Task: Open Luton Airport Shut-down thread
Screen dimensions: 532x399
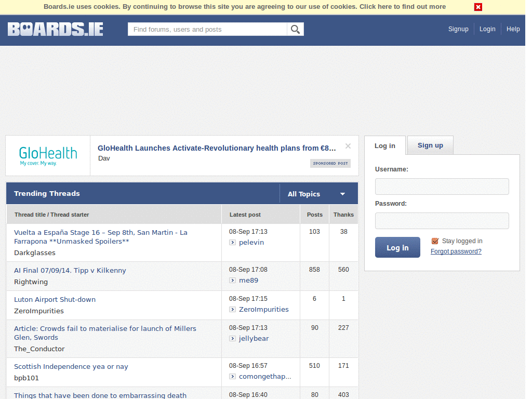Action: tap(55, 300)
